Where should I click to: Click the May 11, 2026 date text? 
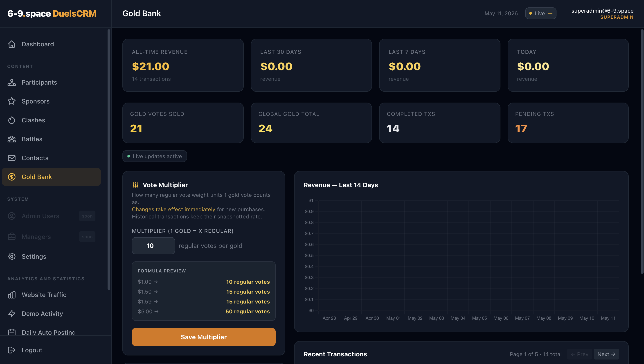click(x=501, y=13)
